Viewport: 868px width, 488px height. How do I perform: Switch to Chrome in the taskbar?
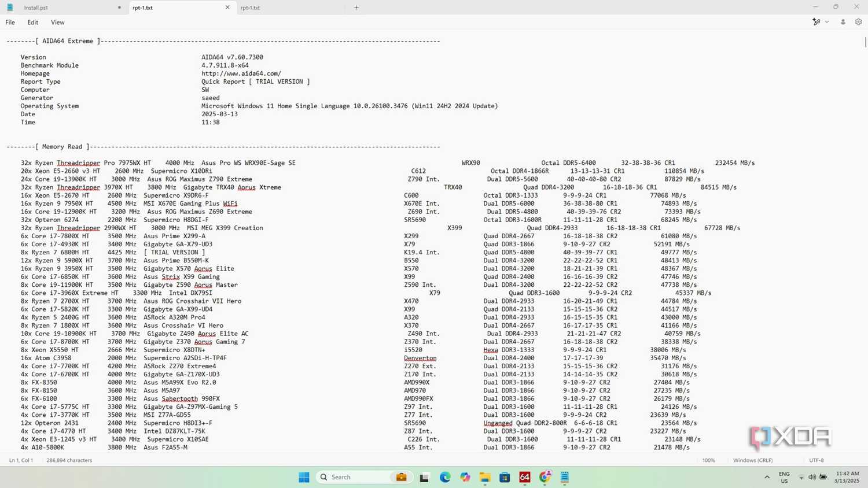click(x=545, y=477)
